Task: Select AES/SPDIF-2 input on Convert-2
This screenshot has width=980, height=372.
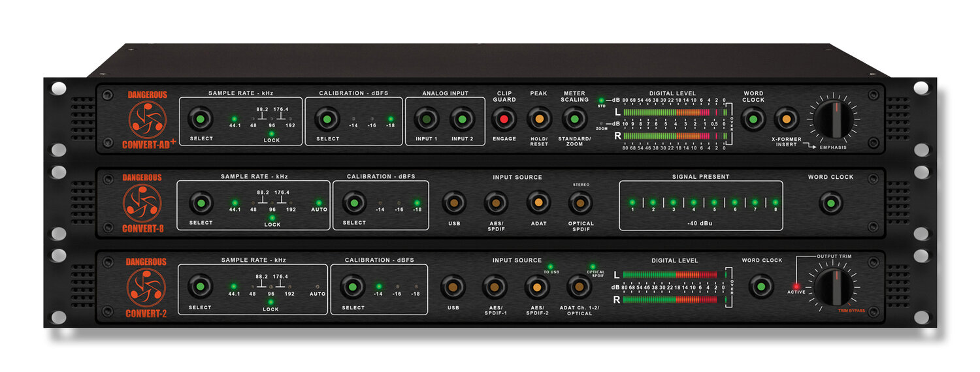Action: coord(537,287)
